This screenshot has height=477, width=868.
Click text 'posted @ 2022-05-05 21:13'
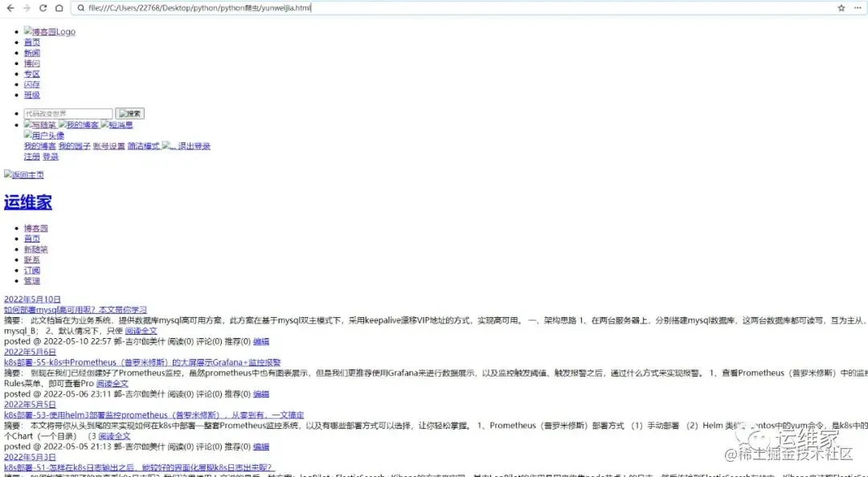point(58,446)
